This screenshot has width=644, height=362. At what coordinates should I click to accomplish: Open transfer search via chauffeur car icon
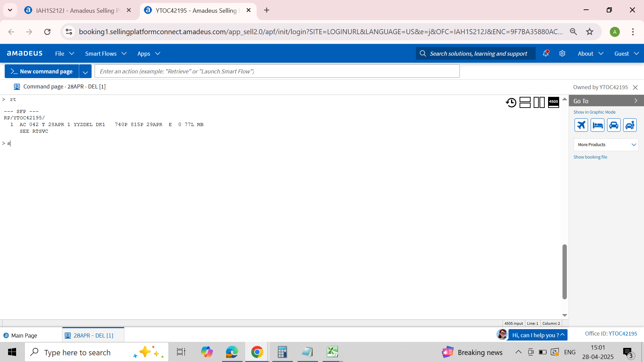point(630,125)
